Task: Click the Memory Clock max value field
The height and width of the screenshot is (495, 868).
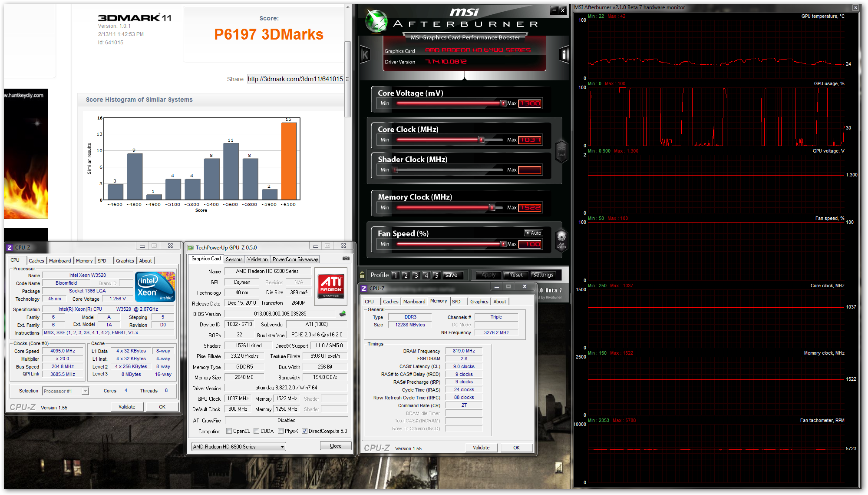Action: pyautogui.click(x=530, y=208)
